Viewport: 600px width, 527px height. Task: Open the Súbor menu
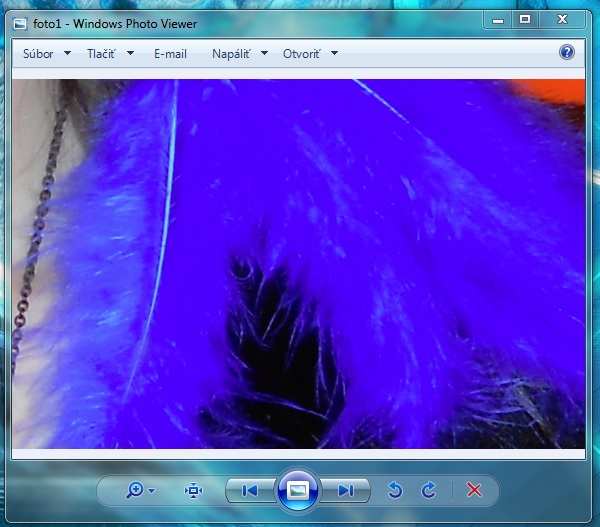(x=46, y=54)
